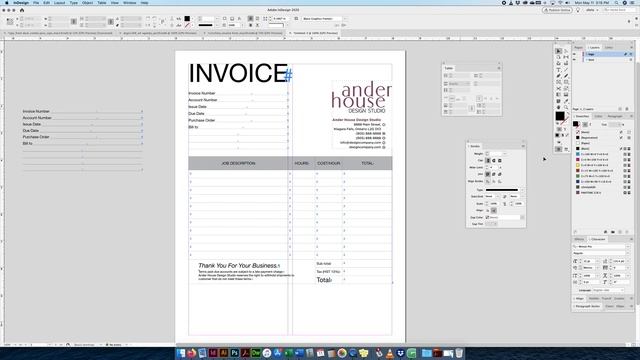The image size is (640, 360).
Task: Select the Rectangle Frame tool
Action: pyautogui.click(x=559, y=82)
